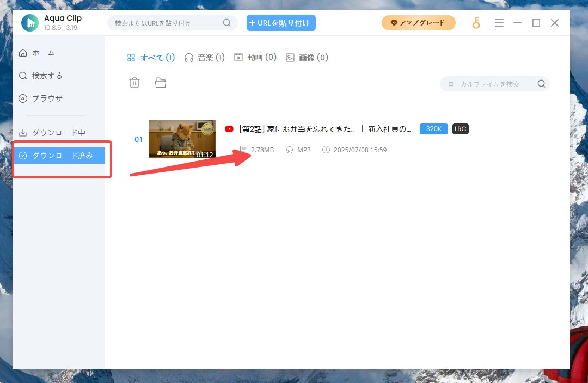Click the アップグレード button
The height and width of the screenshot is (383, 588).
click(x=418, y=23)
